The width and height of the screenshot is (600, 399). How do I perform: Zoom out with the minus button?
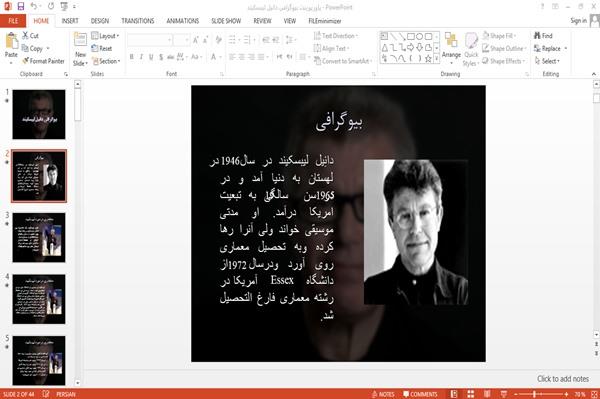click(x=515, y=394)
